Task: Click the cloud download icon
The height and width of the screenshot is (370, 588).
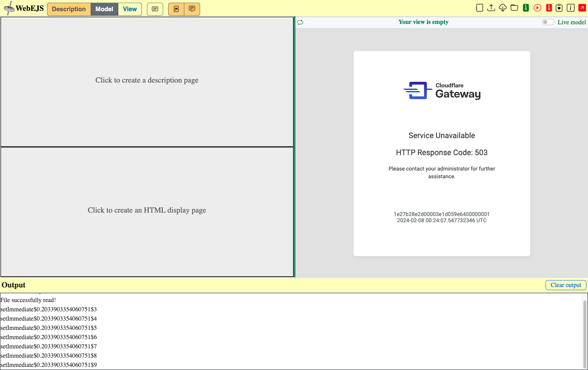Action: [x=502, y=8]
